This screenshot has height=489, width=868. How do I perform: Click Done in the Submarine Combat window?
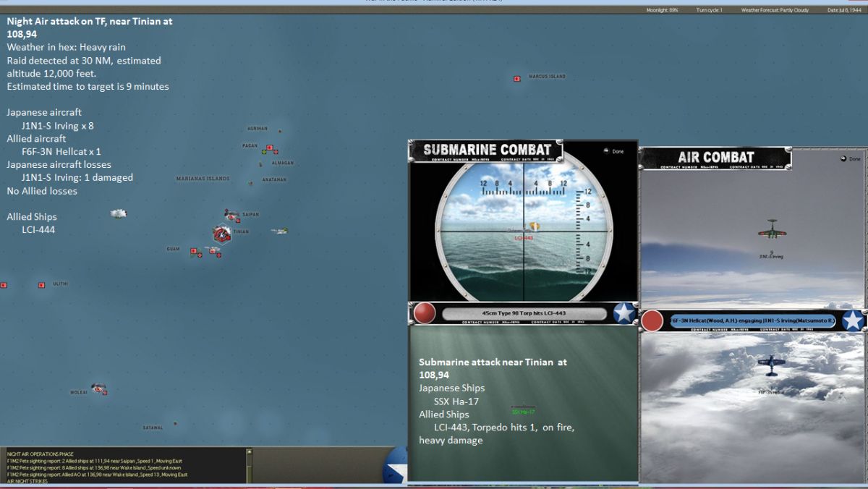tap(612, 151)
